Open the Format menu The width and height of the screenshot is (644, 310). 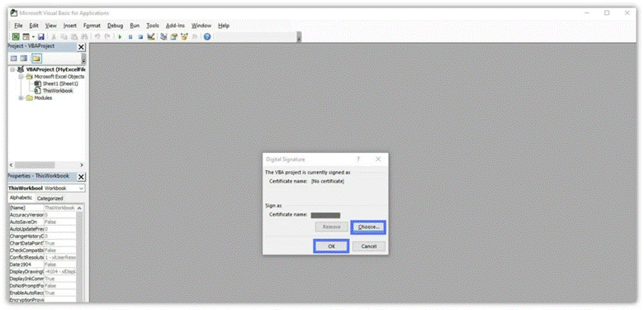point(92,26)
